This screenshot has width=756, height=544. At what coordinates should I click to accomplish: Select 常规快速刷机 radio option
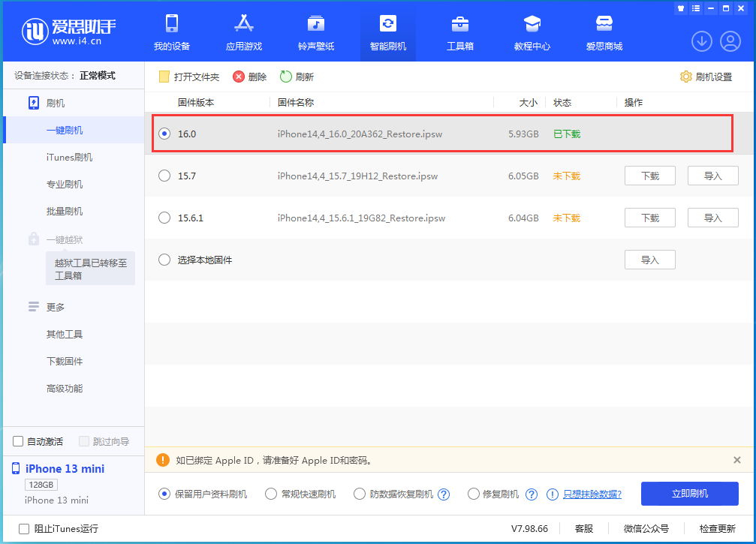271,494
